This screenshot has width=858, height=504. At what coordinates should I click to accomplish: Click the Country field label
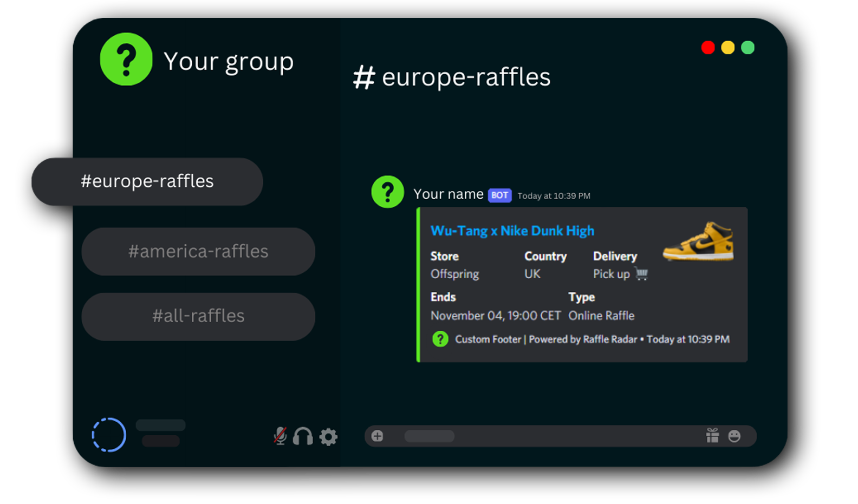tap(545, 256)
